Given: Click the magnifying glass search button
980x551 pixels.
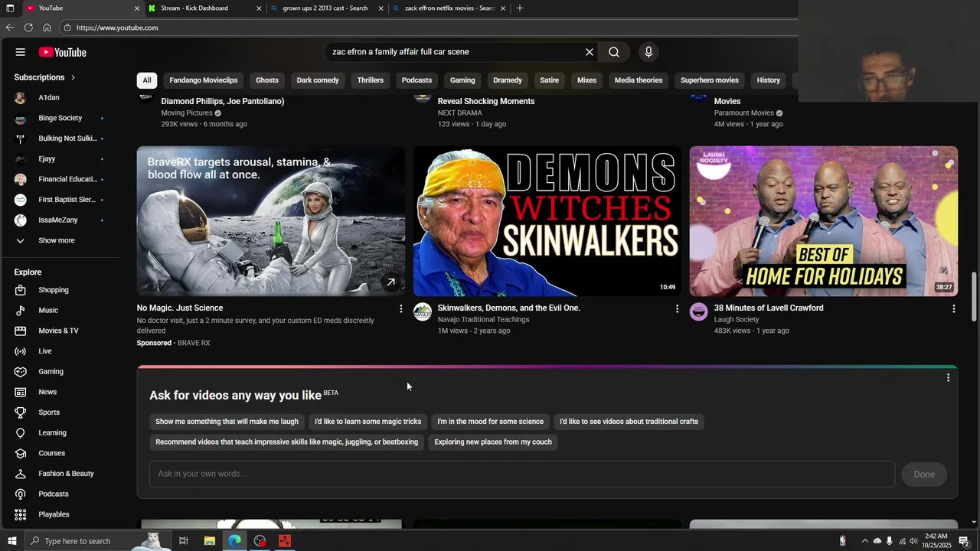Looking at the screenshot, I should [x=614, y=52].
